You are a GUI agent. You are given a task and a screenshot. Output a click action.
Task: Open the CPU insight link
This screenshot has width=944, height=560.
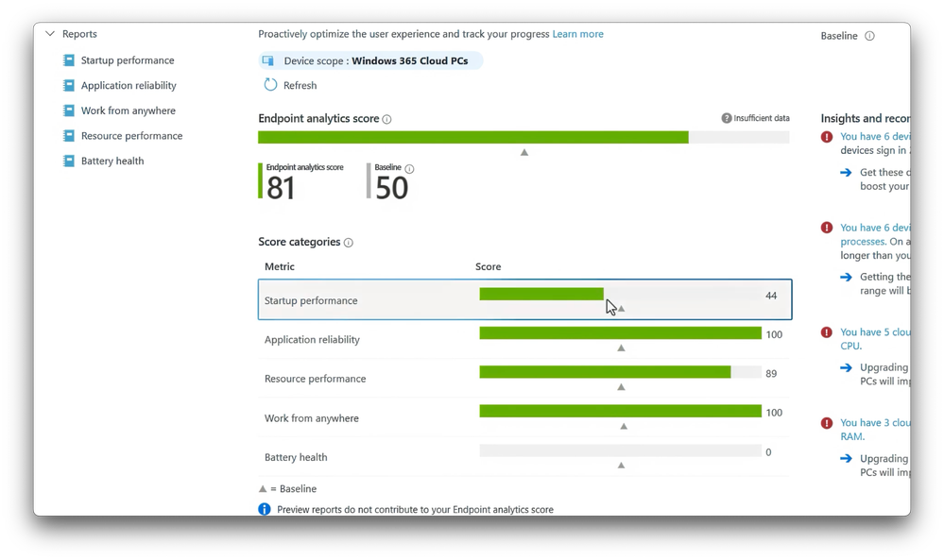[875, 339]
